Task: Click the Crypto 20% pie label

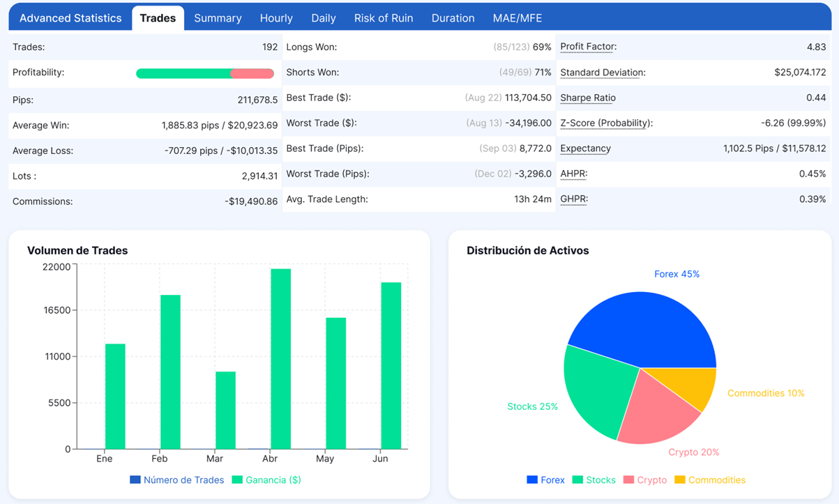Action: [694, 452]
